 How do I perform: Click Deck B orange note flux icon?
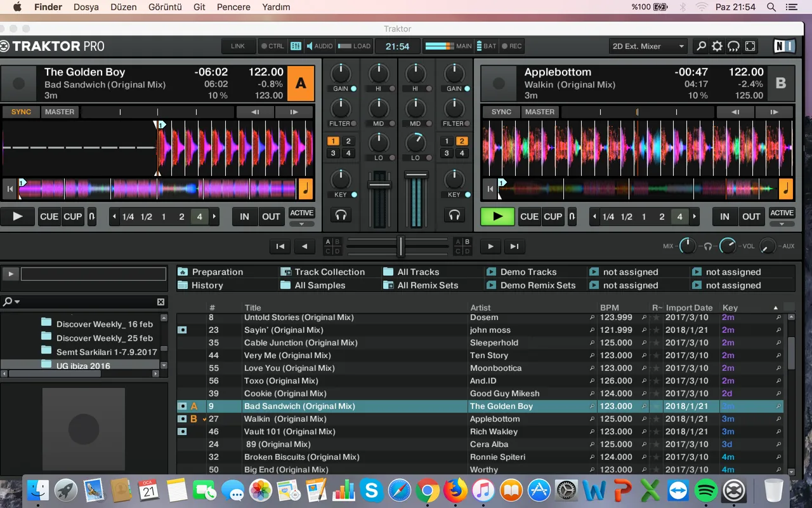tap(786, 189)
